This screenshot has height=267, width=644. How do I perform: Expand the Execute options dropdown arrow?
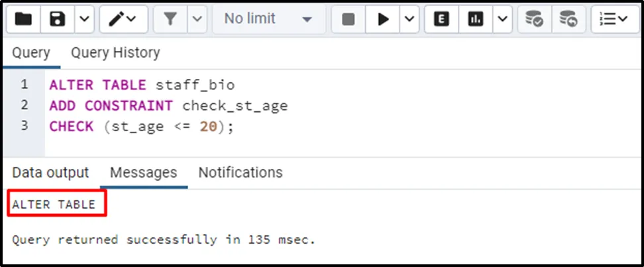tap(409, 19)
